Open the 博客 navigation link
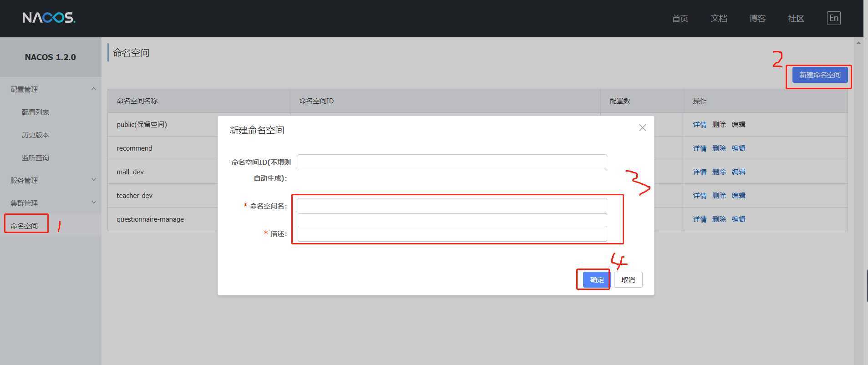Image resolution: width=868 pixels, height=365 pixels. click(x=757, y=18)
